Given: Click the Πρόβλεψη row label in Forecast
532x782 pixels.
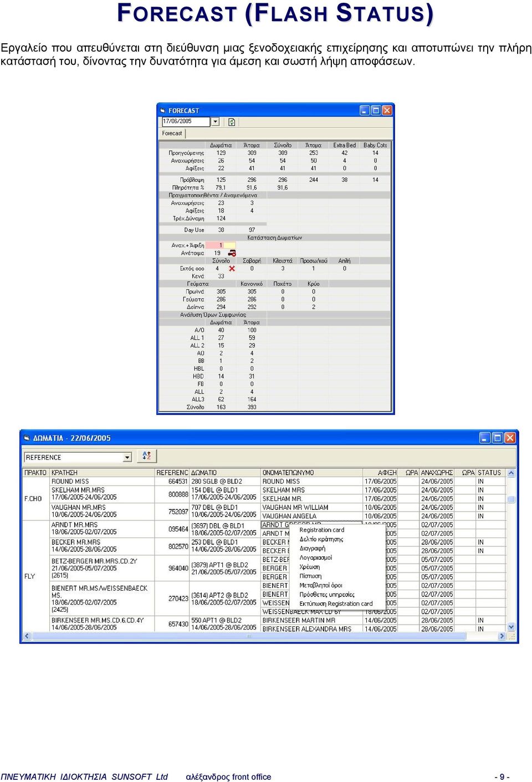Looking at the screenshot, I should tap(192, 180).
